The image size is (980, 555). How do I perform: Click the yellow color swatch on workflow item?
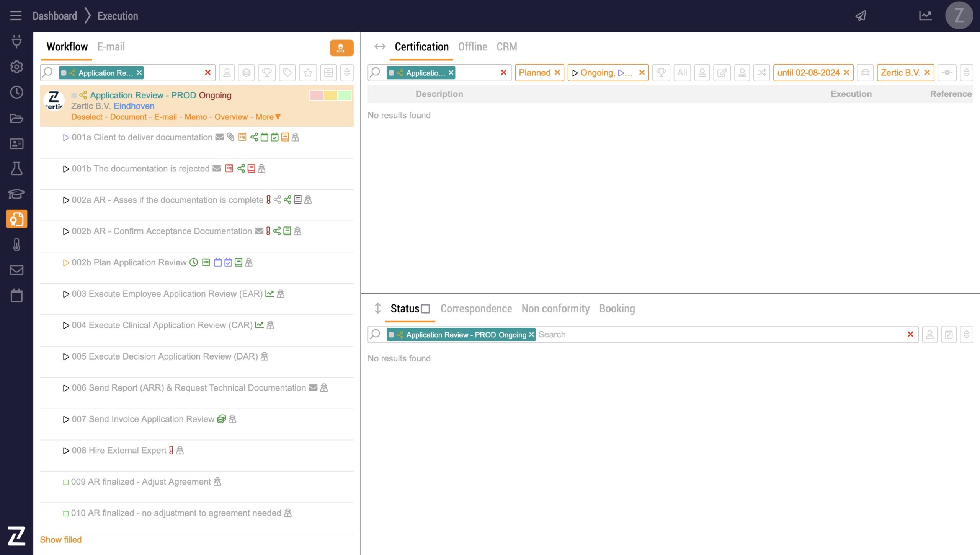tap(330, 95)
